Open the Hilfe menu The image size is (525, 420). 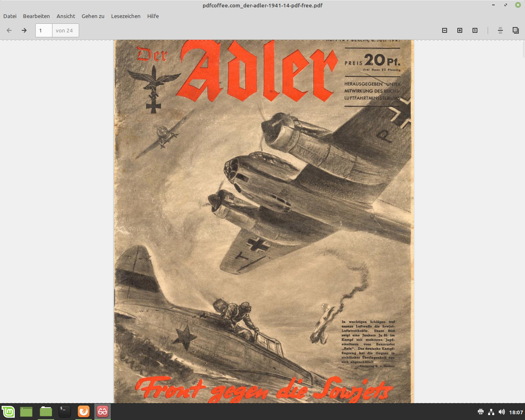[x=153, y=16]
